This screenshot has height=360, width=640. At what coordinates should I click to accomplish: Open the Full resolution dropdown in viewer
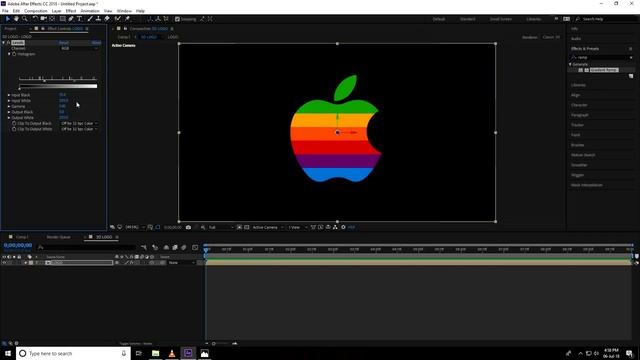point(221,227)
